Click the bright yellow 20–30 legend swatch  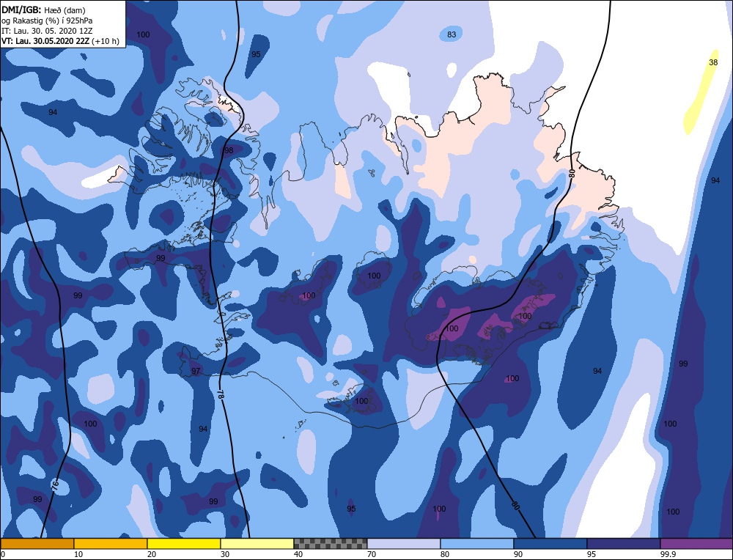click(184, 544)
